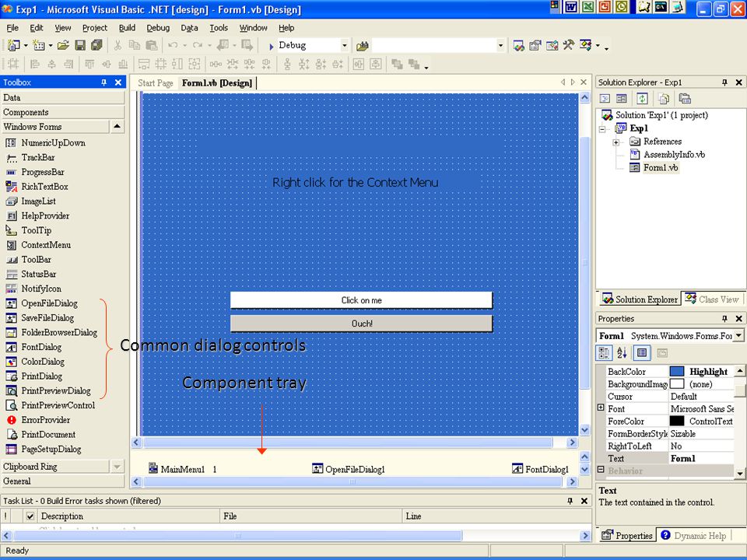The width and height of the screenshot is (747, 560).
Task: Open the Tools menu
Action: pyautogui.click(x=219, y=28)
